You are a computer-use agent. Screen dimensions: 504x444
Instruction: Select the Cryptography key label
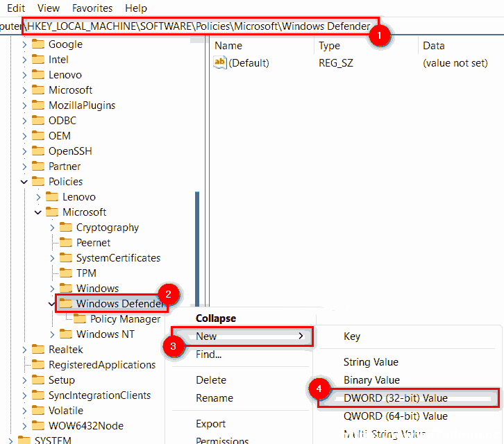(x=108, y=228)
